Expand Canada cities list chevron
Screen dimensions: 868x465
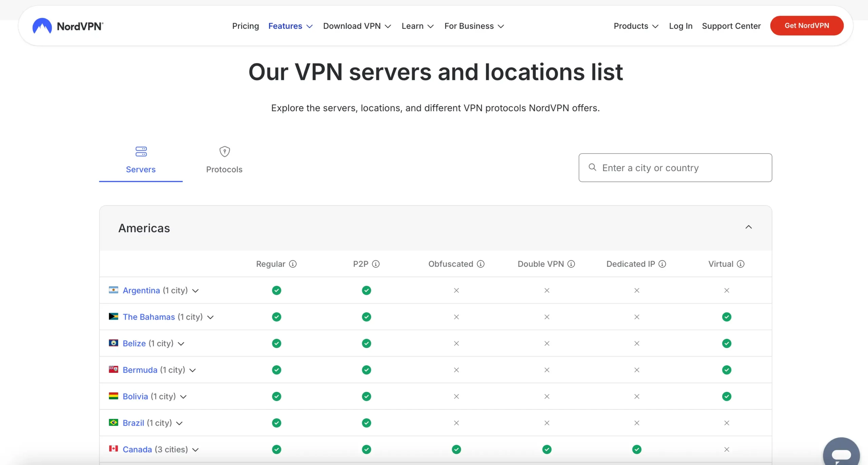coord(195,450)
